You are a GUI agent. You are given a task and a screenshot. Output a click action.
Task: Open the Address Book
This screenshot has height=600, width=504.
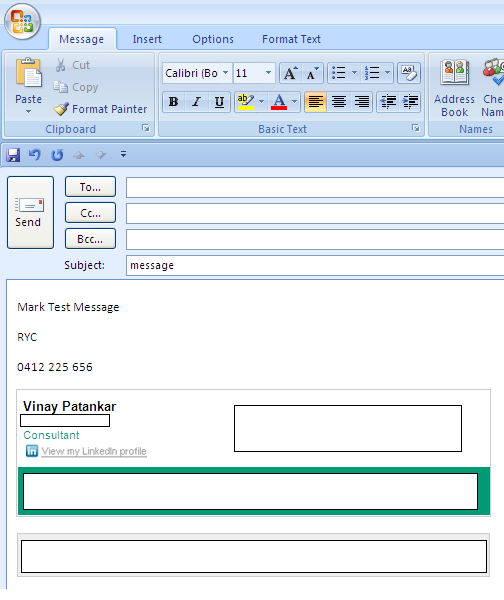pyautogui.click(x=454, y=88)
